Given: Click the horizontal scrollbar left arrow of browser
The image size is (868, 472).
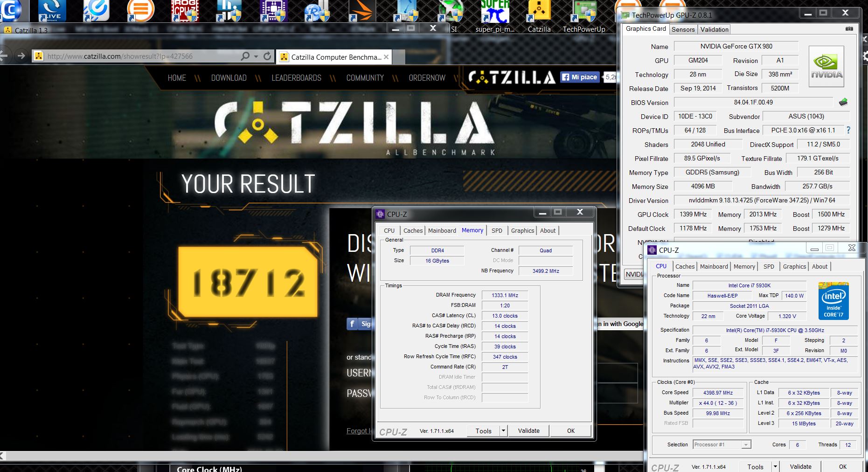Looking at the screenshot, I should tap(3, 456).
